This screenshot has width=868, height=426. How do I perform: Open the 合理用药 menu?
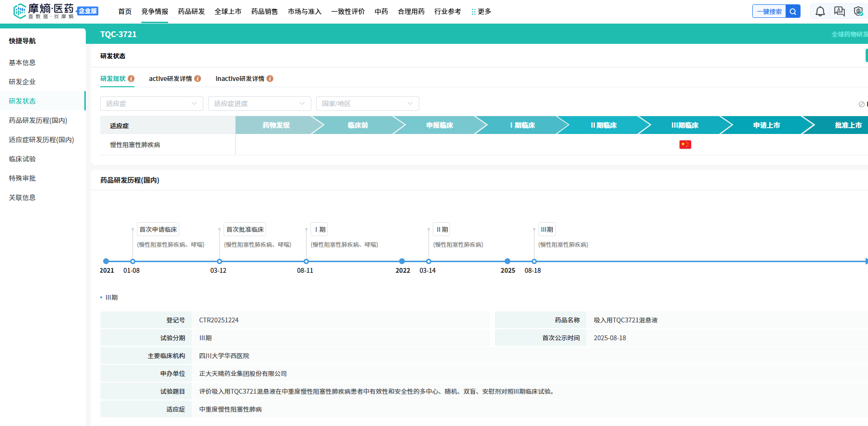[x=411, y=12]
